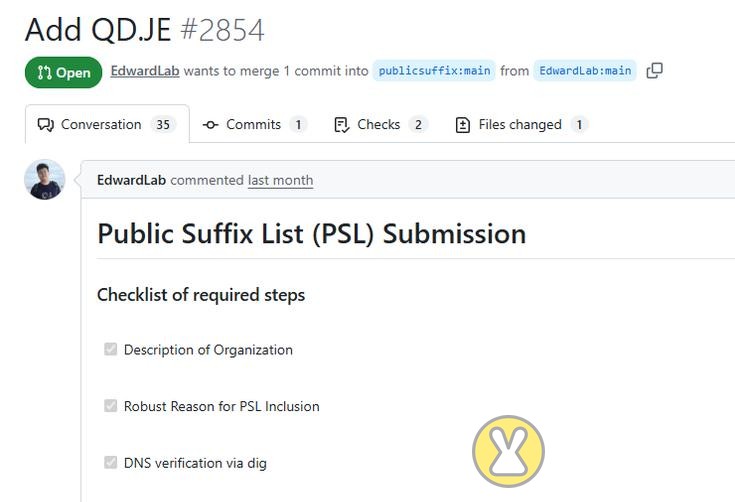
Task: Click the Checks checklist icon
Action: coord(341,125)
